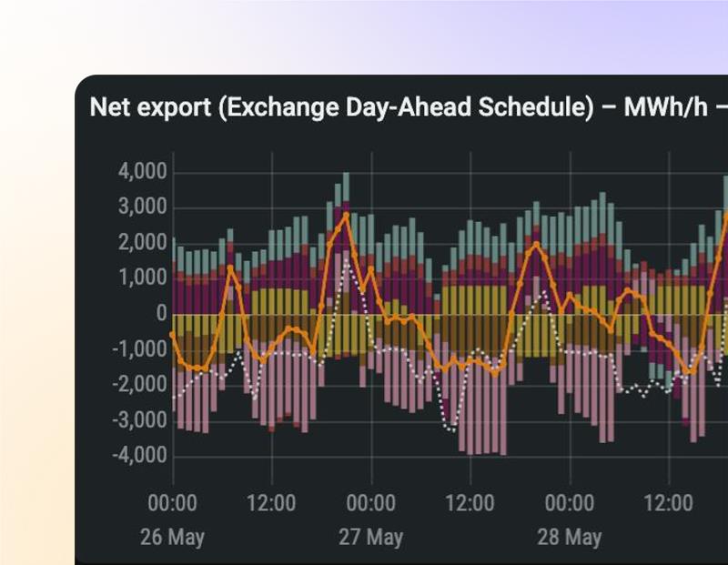Image resolution: width=728 pixels, height=565 pixels.
Task: Select the -2,000 y-axis tick label
Action: (x=140, y=385)
